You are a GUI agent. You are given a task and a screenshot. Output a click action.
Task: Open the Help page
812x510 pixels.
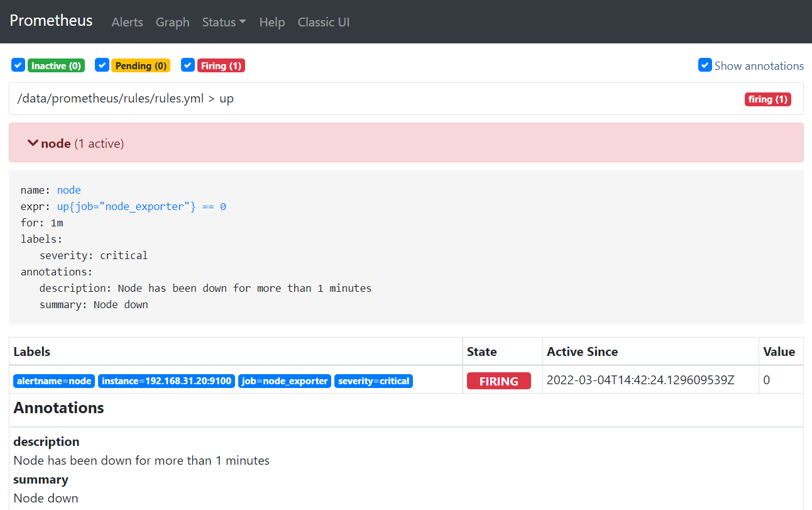point(272,22)
